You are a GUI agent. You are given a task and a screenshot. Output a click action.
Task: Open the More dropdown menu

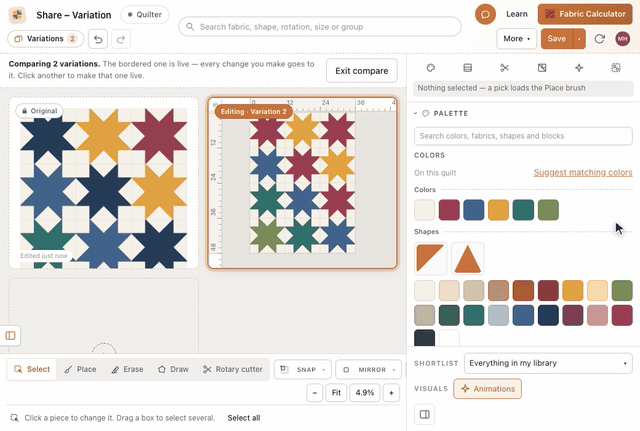(516, 39)
